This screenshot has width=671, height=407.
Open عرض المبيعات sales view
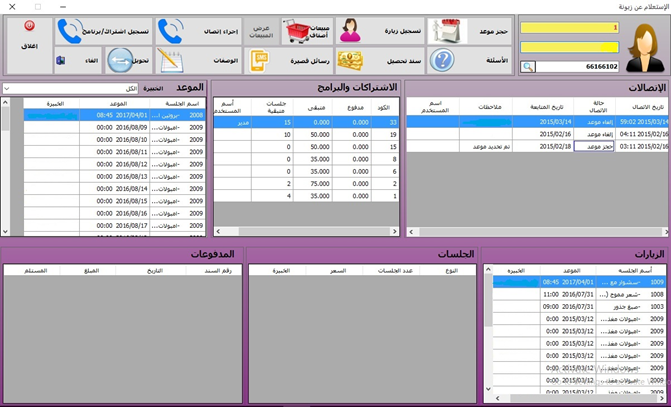tap(261, 31)
